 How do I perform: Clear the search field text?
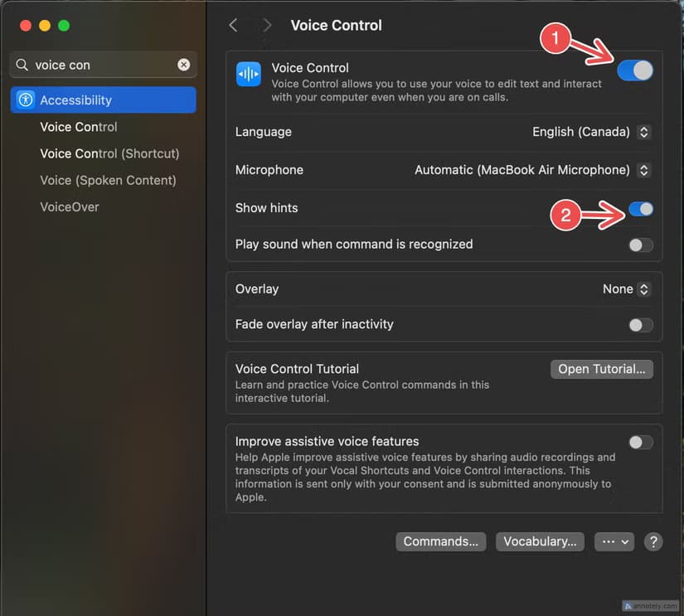coord(184,65)
